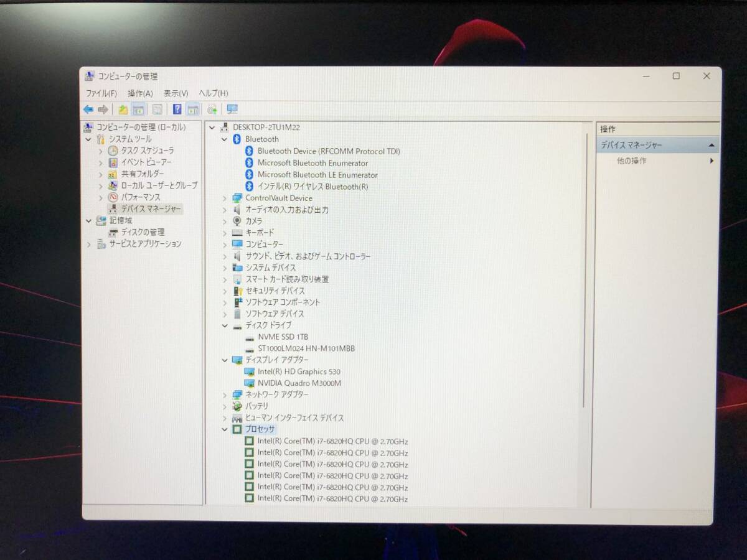Expand ヒューマン インターフェイス デバイス category
Image resolution: width=747 pixels, height=560 pixels.
(x=225, y=418)
